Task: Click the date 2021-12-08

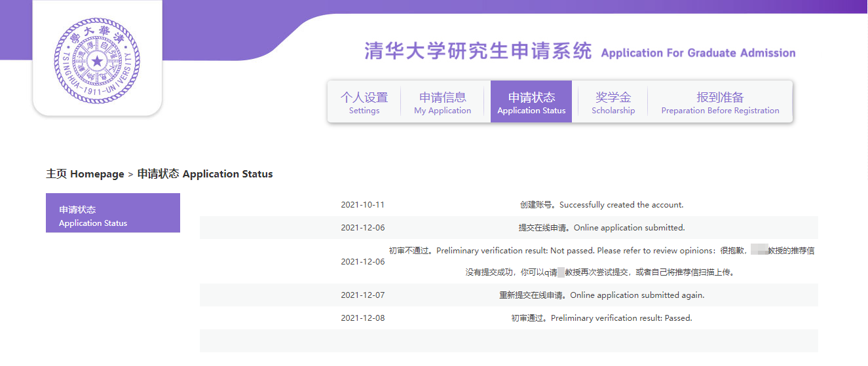Action: (x=363, y=318)
